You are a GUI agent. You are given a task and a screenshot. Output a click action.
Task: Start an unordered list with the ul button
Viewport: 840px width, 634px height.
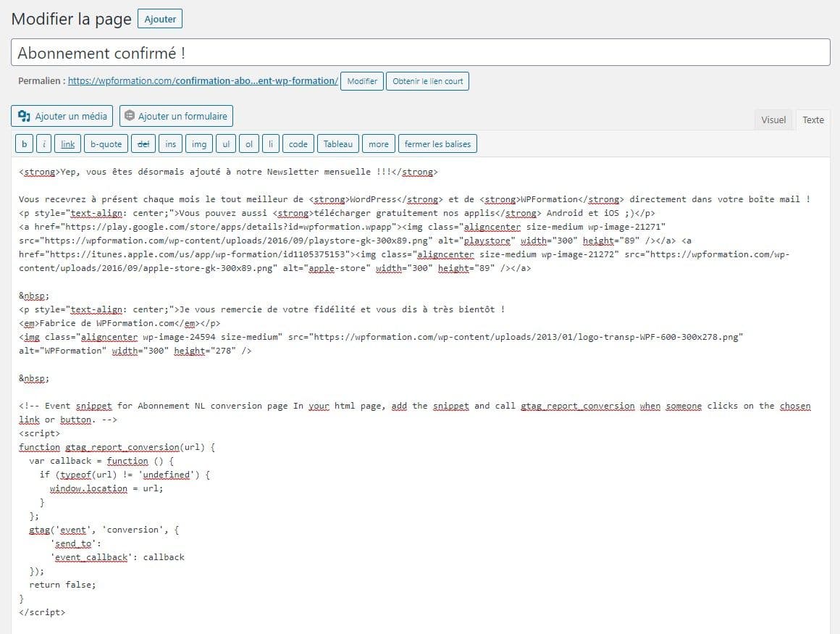225,143
